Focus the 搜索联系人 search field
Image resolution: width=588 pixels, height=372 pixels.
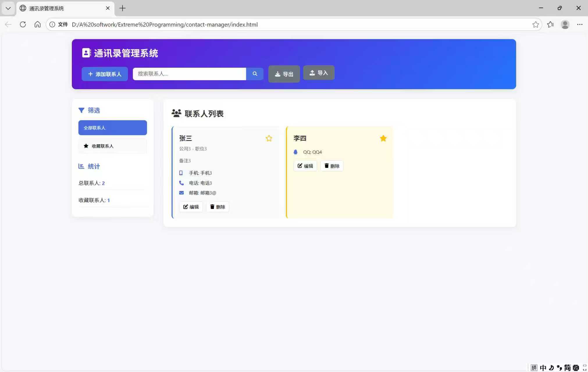click(x=189, y=74)
